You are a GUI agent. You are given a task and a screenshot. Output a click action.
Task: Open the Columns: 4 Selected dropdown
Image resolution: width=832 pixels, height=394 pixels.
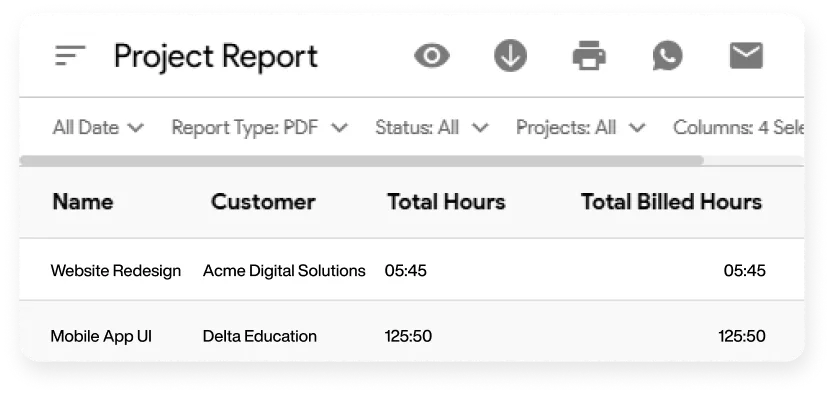[739, 128]
